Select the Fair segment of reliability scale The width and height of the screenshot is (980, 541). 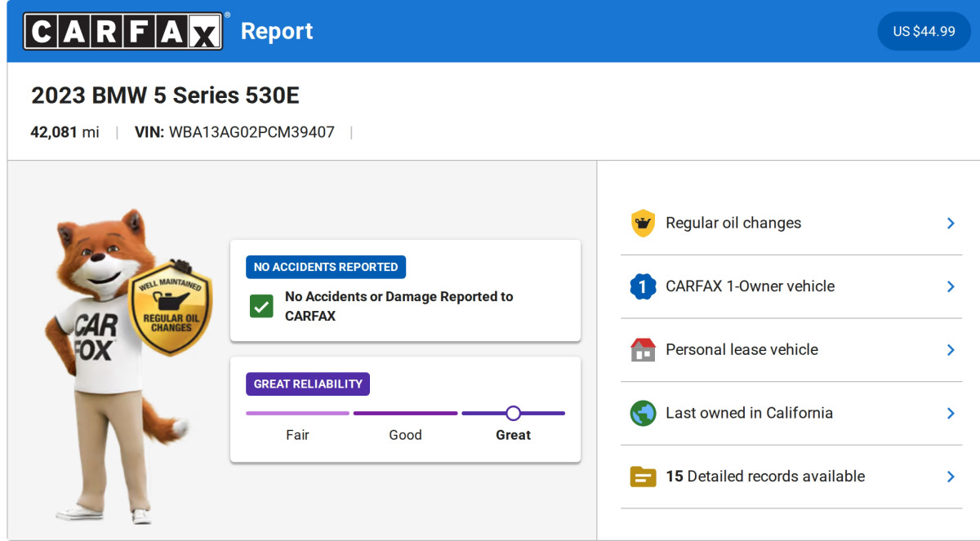click(297, 414)
